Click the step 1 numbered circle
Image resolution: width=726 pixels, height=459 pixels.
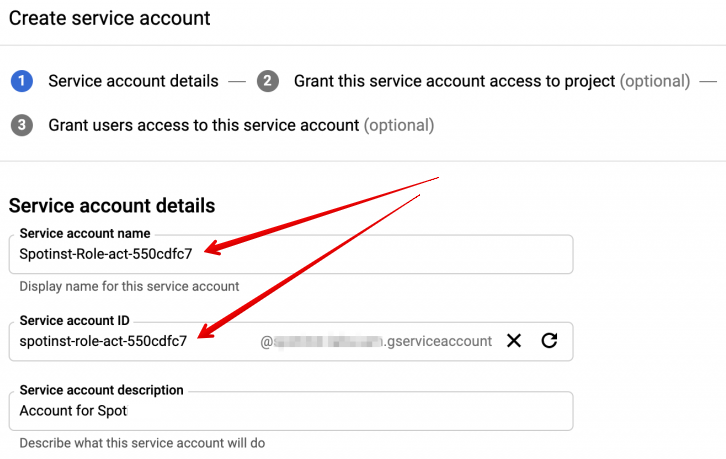click(x=22, y=81)
